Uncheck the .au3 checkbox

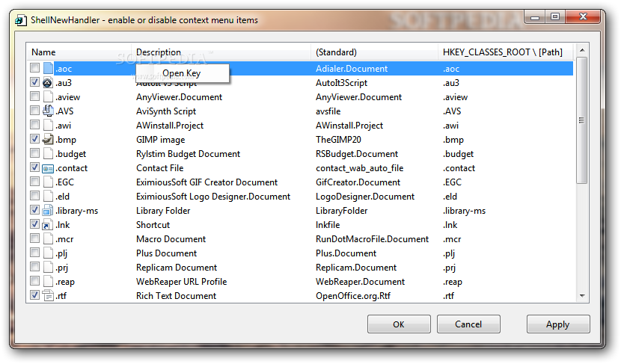tap(35, 82)
